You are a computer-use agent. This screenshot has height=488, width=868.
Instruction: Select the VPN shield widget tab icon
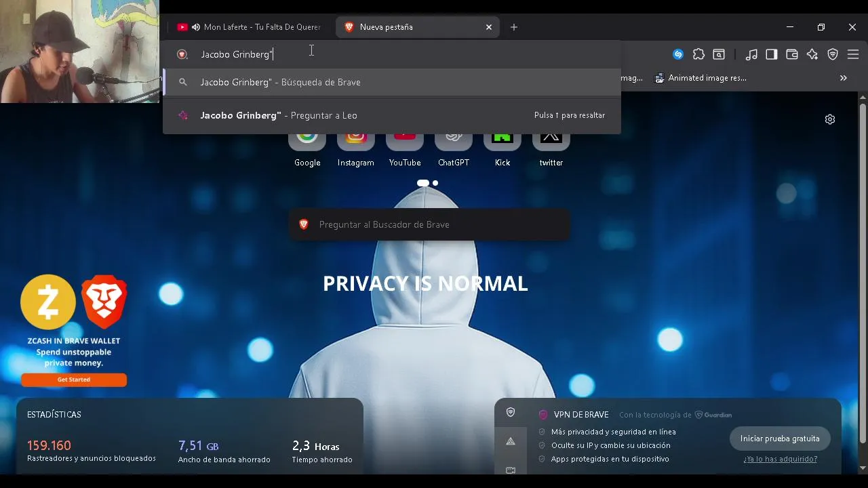[x=511, y=412]
